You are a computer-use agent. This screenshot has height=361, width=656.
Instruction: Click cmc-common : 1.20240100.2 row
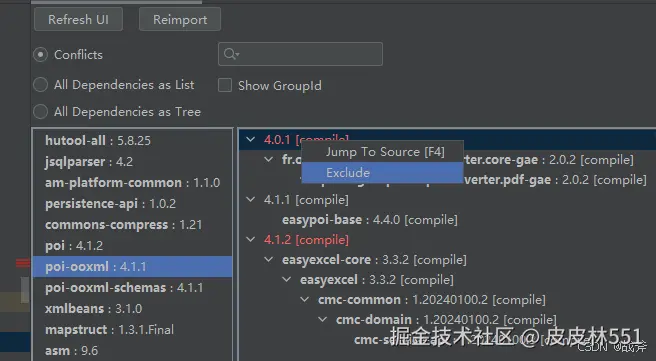431,300
